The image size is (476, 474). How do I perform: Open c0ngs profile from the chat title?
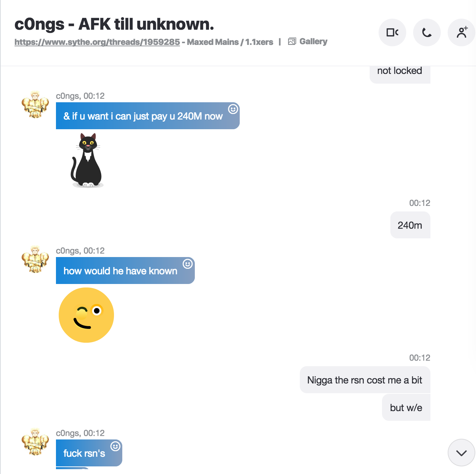pos(114,24)
